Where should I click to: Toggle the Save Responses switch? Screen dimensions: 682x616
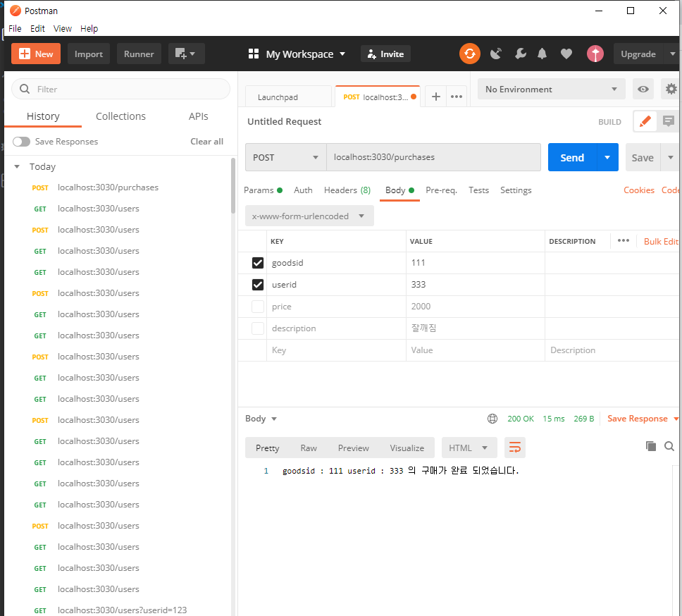[x=21, y=142]
